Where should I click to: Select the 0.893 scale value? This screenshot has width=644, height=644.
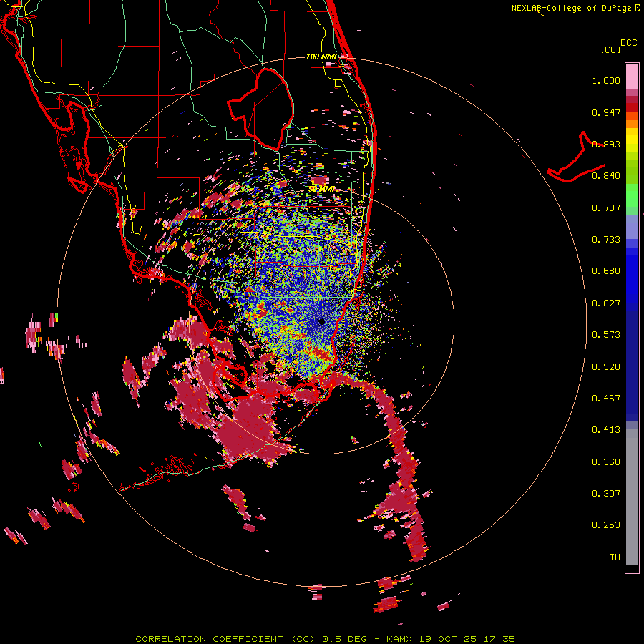tap(606, 144)
